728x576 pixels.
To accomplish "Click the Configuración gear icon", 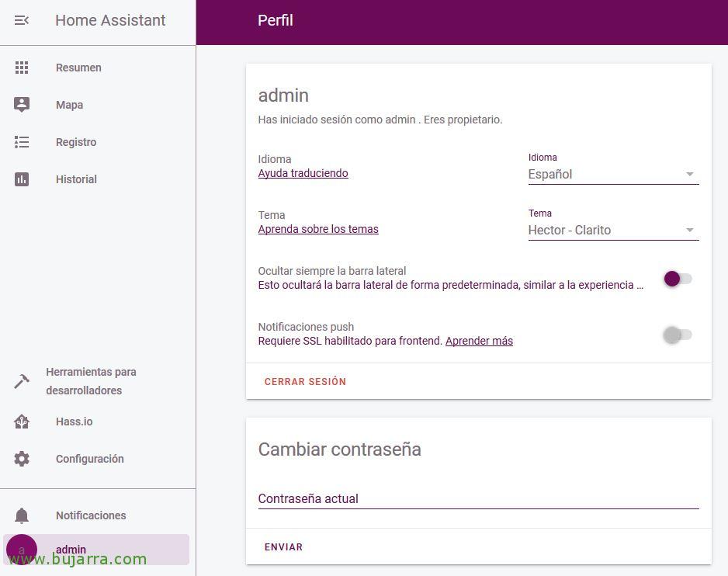I will pyautogui.click(x=22, y=459).
